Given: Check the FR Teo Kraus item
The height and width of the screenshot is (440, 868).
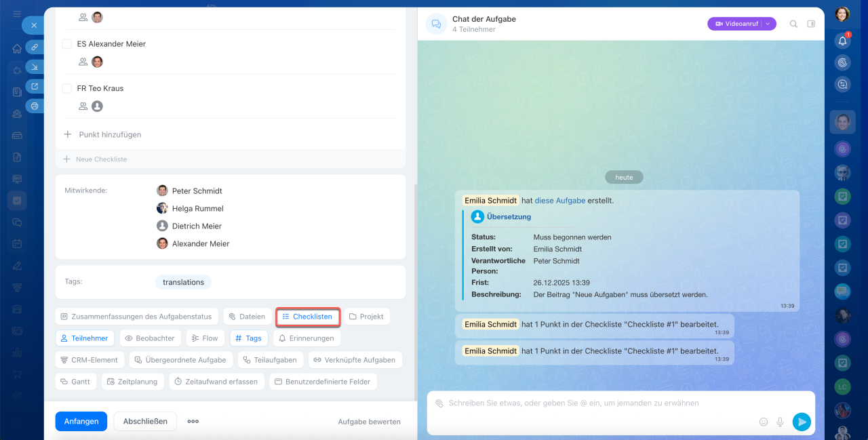Looking at the screenshot, I should (67, 89).
